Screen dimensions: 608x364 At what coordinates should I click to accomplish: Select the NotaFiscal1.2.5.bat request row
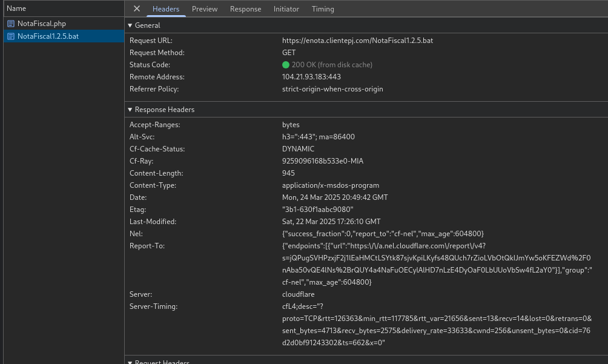click(x=64, y=36)
